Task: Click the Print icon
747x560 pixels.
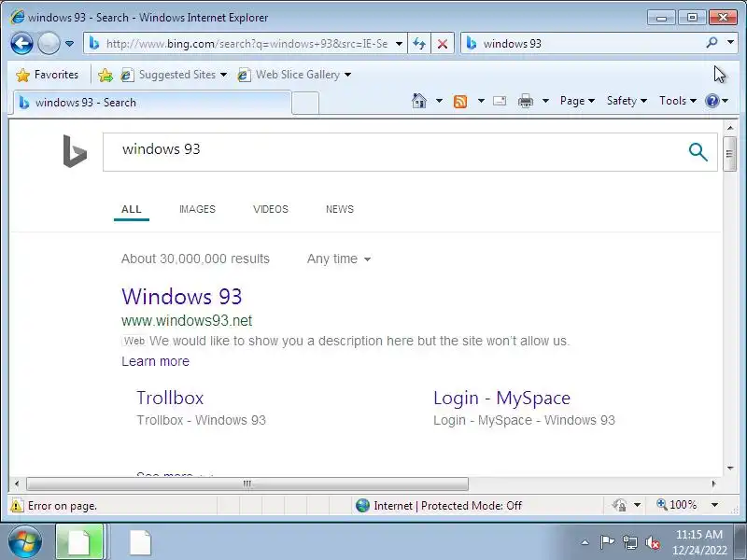Action: click(526, 101)
